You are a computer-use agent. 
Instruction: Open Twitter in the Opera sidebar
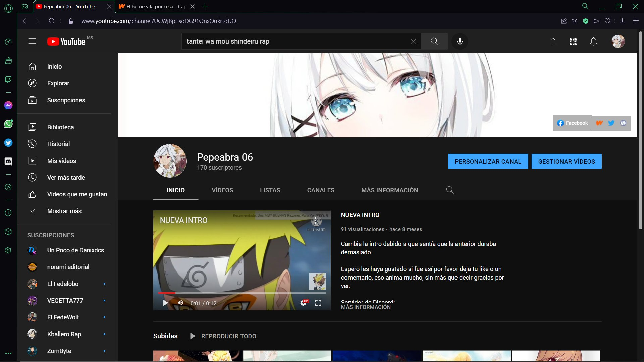8,143
